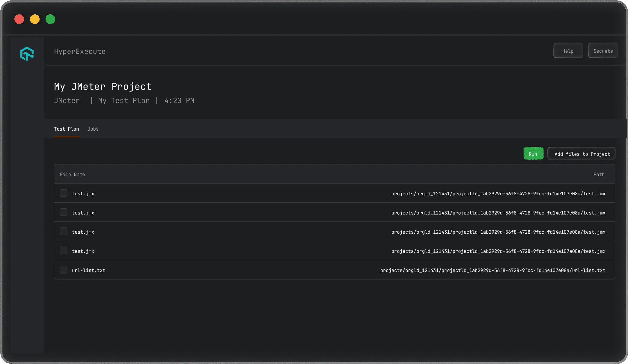Click the url-list.txt file name

point(88,270)
